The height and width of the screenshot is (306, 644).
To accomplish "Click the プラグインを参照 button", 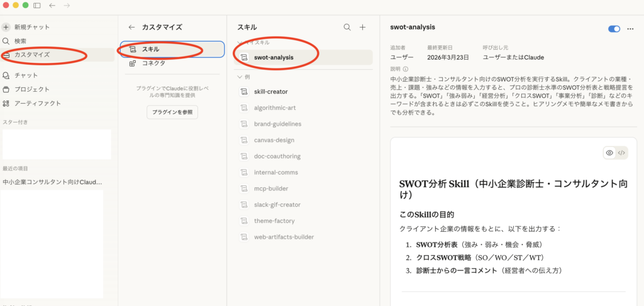I will coord(172,112).
